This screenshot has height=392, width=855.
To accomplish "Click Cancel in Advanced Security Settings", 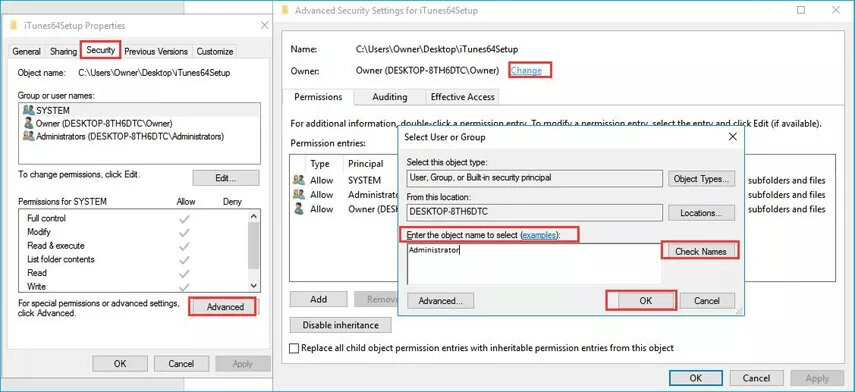I will click(x=756, y=378).
